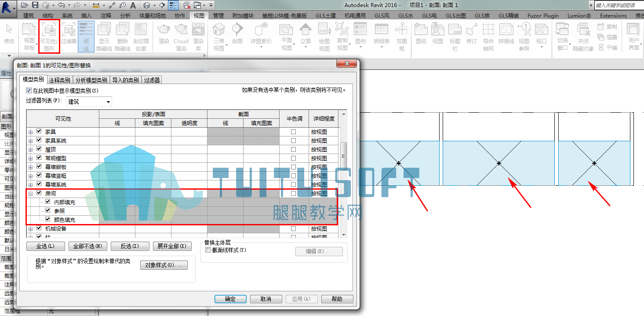Image resolution: width=644 pixels, height=316 pixels.
Task: Check the 半色调 box for 常规模型 row
Action: point(294,158)
